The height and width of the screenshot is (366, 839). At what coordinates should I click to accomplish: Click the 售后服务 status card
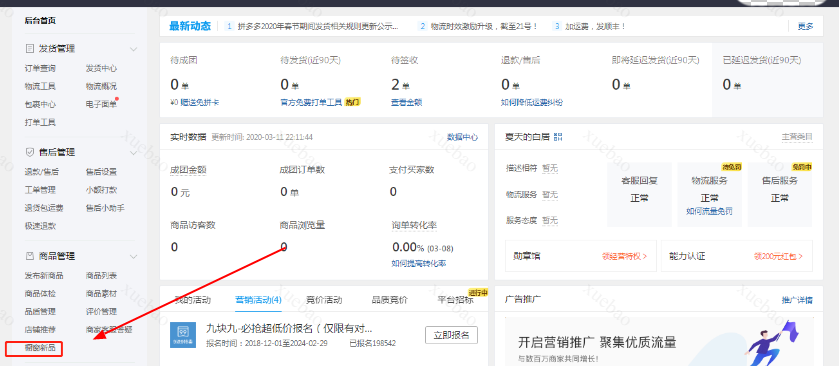(x=780, y=194)
